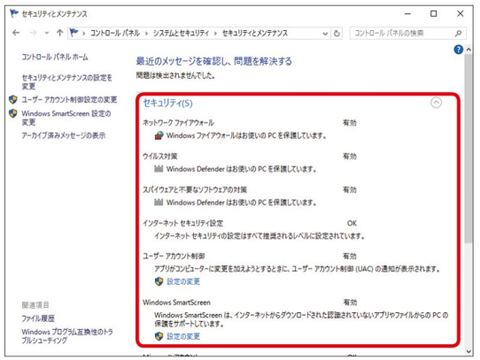Click the セキュリティ(S) section heading
This screenshot has height=360, width=480.
point(168,103)
